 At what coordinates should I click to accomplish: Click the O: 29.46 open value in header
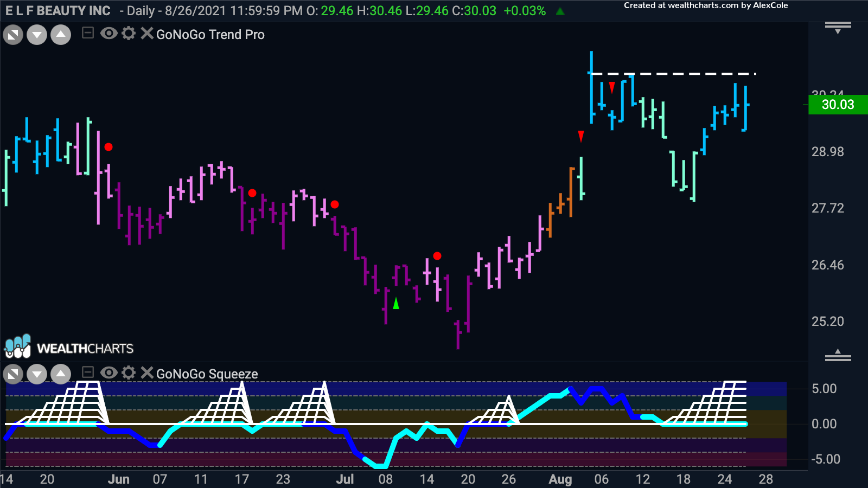coord(330,11)
